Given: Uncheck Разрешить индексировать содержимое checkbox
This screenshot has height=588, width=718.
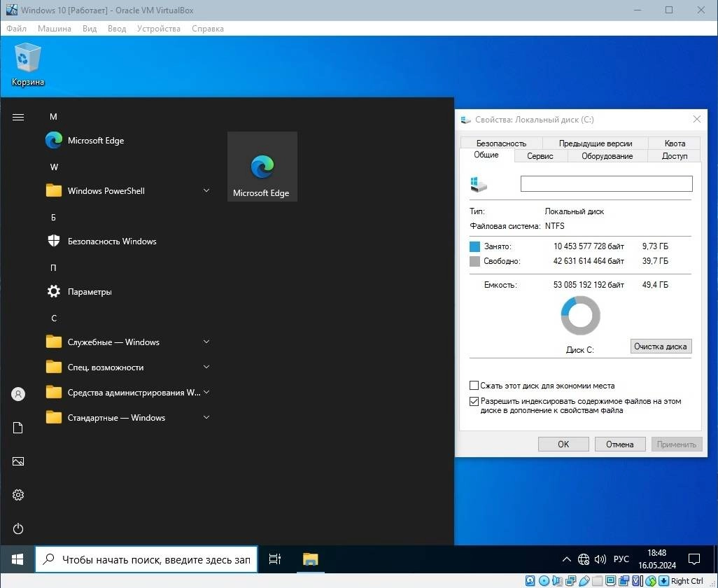Looking at the screenshot, I should click(474, 402).
